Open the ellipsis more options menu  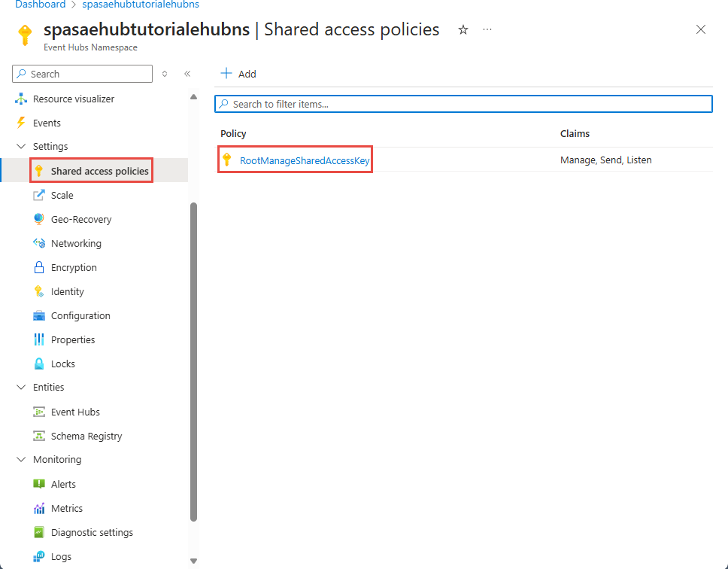click(x=487, y=29)
